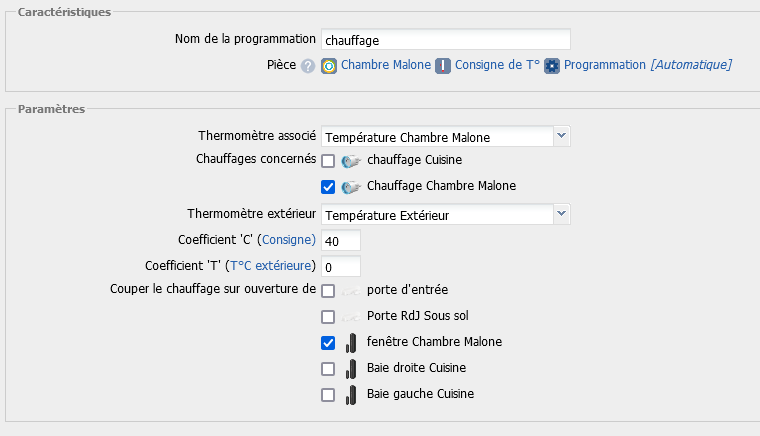Image resolution: width=760 pixels, height=436 pixels.
Task: Open the Chambre Malone room link
Action: [x=386, y=65]
